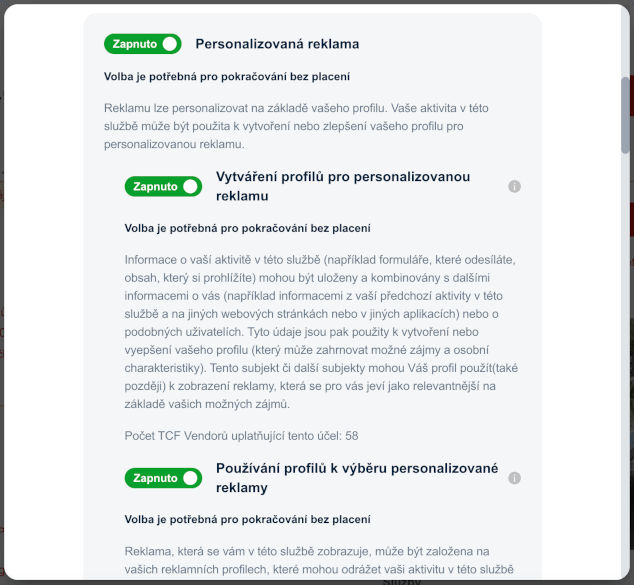The width and height of the screenshot is (634, 585).
Task: Click 'Zapnuto' label on Používání profilů switch
Action: (x=155, y=478)
